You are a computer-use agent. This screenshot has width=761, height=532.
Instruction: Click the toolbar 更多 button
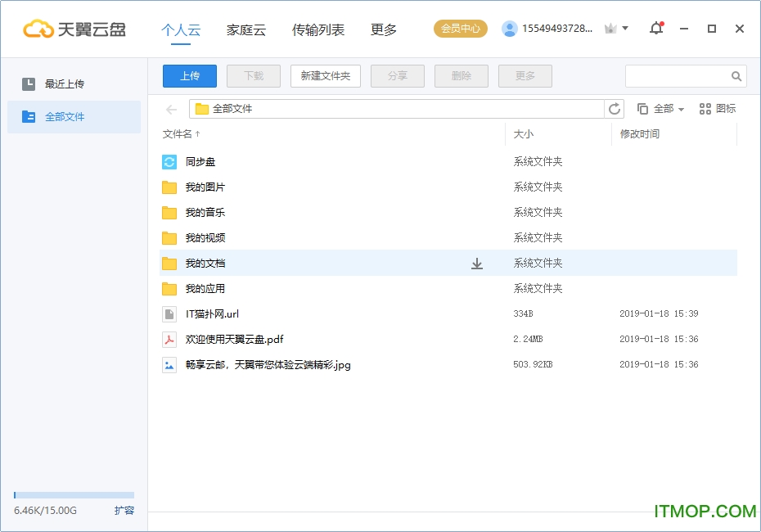[525, 76]
